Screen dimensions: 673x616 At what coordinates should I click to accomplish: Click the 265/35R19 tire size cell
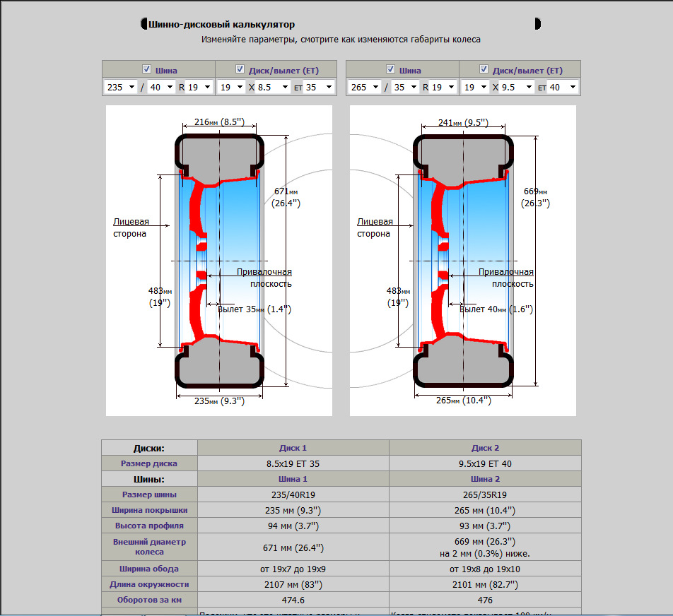486,494
